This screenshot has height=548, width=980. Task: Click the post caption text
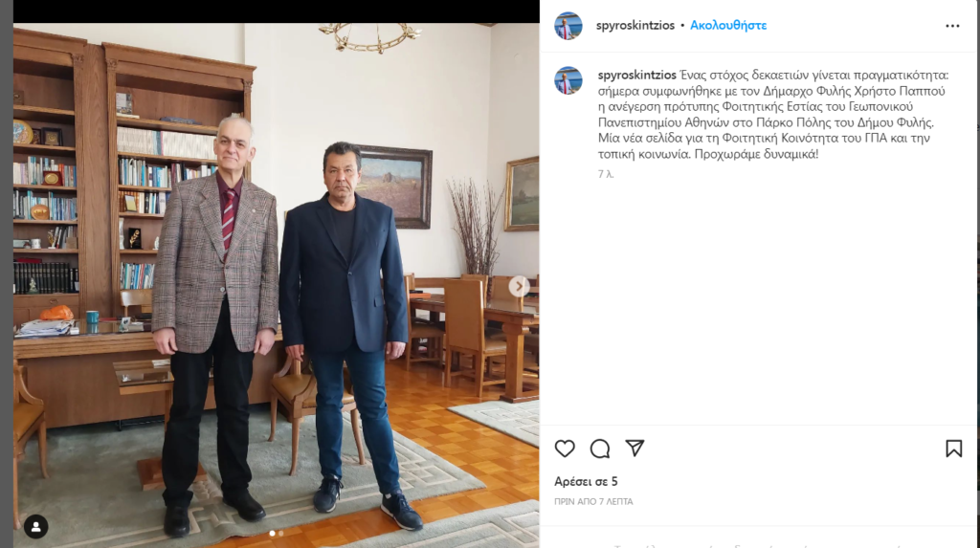pos(773,115)
